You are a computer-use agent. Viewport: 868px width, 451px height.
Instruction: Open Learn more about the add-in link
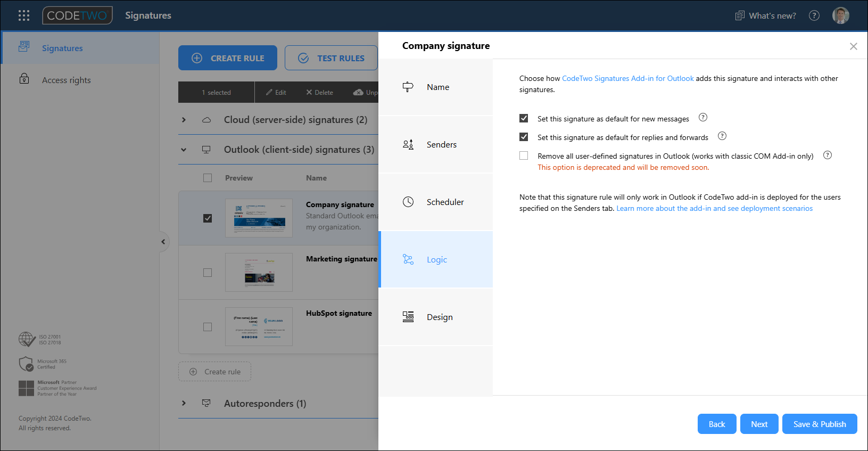coord(715,208)
